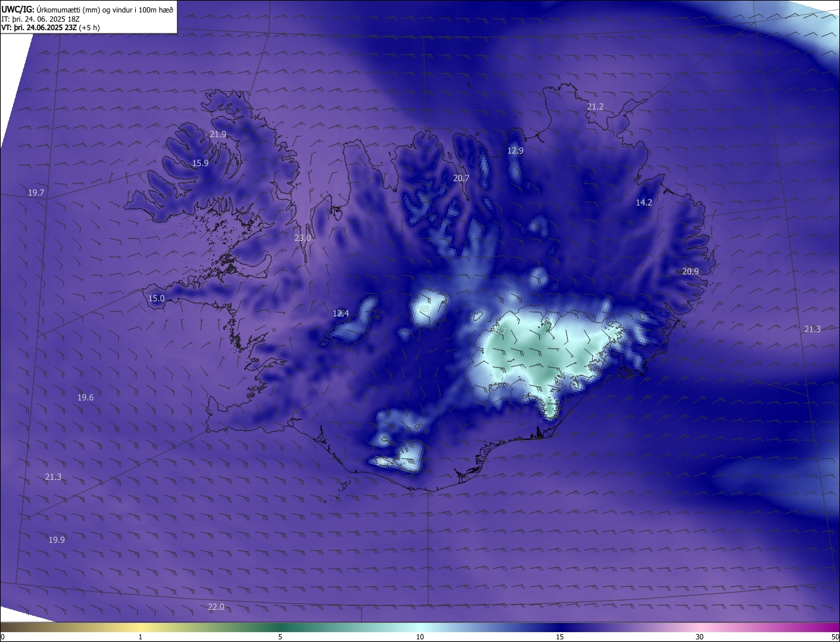840x642 pixels.
Task: Click the 21.3 value southwest of Iceland
Action: pyautogui.click(x=53, y=477)
